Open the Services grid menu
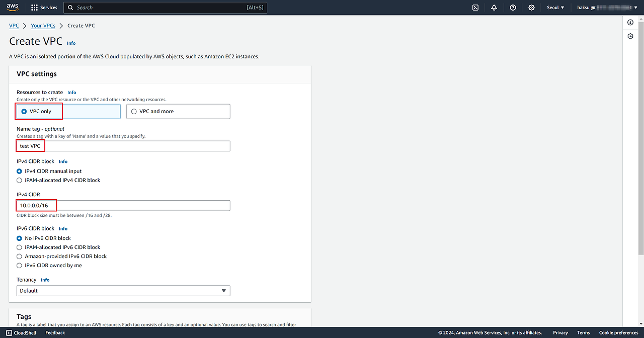This screenshot has width=644, height=338. [x=44, y=8]
